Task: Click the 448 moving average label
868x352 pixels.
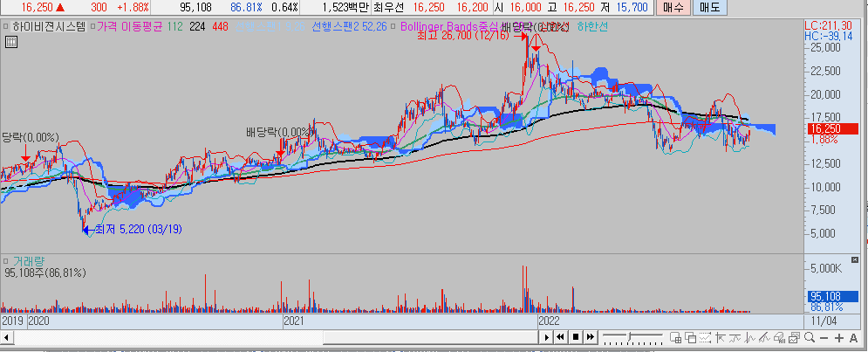Action: click(222, 26)
